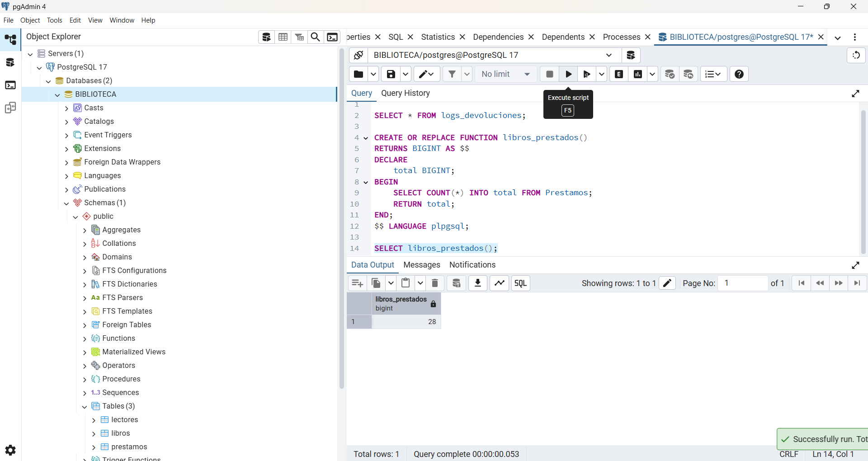The image size is (868, 461).
Task: Switch to the Statistics tab
Action: (438, 37)
